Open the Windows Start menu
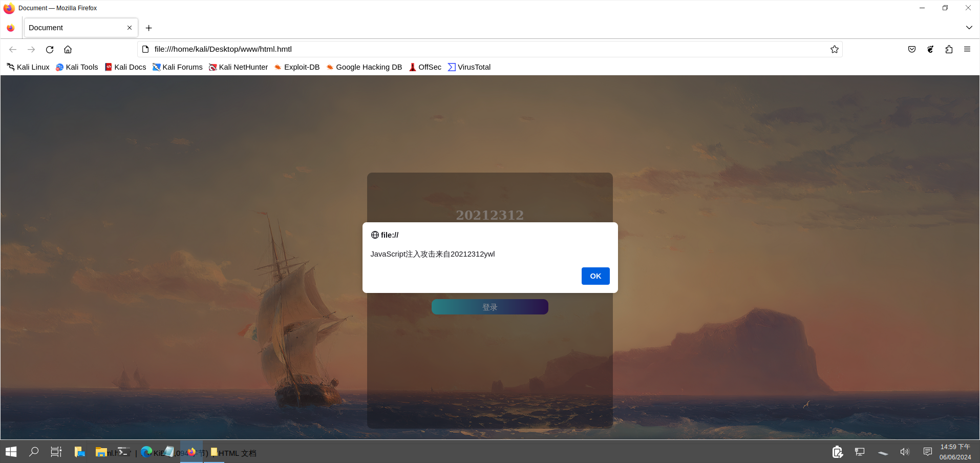980x463 pixels. (11, 452)
